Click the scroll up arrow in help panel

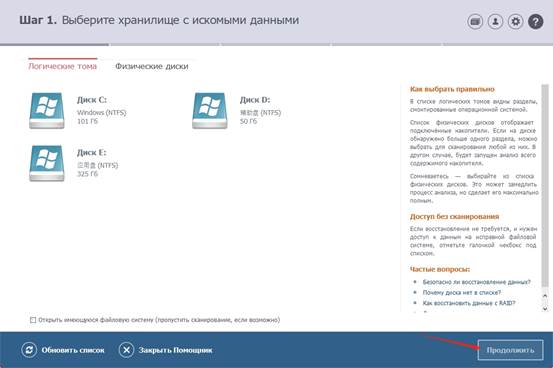coord(545,296)
